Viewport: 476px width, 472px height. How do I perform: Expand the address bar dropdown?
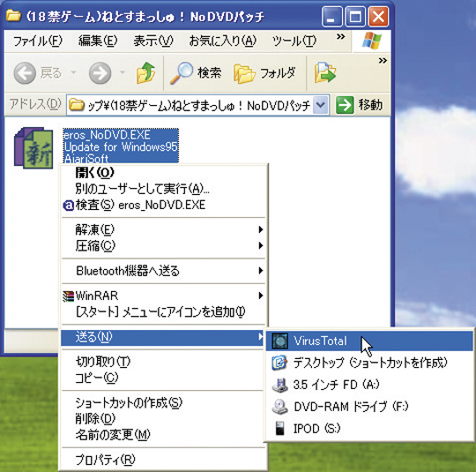pos(320,105)
